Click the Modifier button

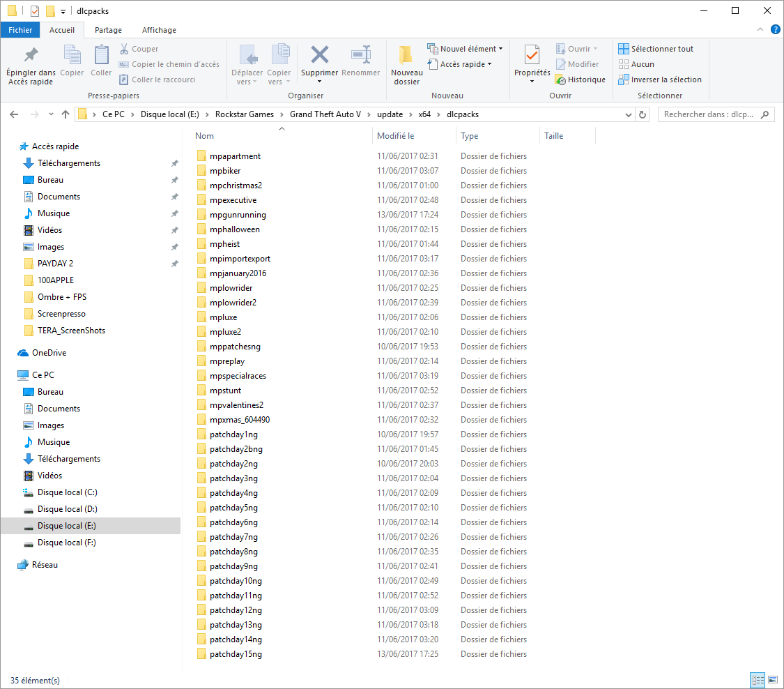(x=578, y=64)
